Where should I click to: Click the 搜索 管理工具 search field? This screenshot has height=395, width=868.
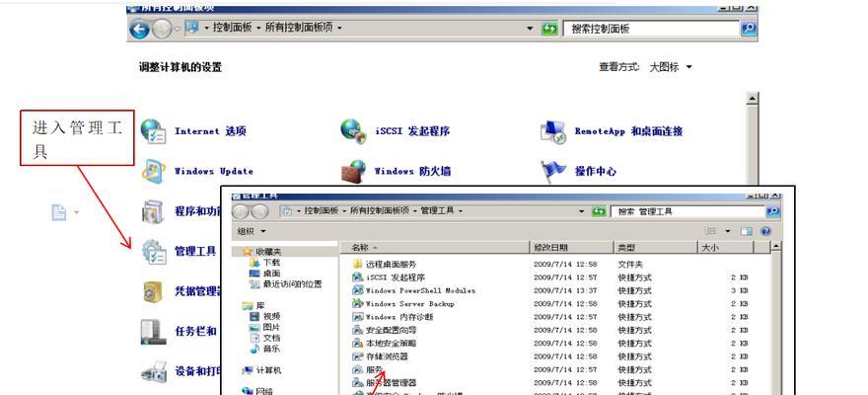[x=688, y=211]
